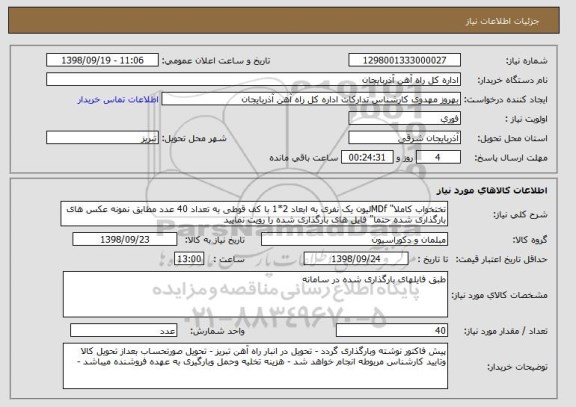The width and height of the screenshot is (576, 407).
Task: Click the شماره نیاز field 1298001333000027
Action: [404, 60]
